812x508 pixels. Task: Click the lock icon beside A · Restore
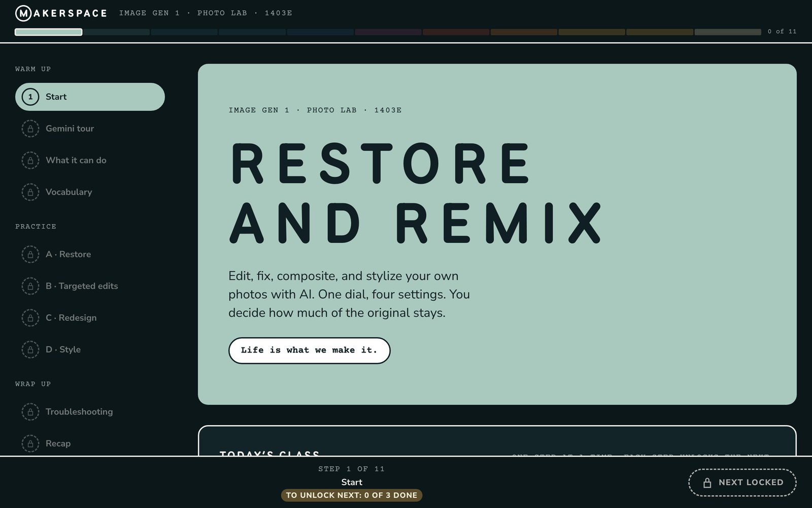pos(30,254)
